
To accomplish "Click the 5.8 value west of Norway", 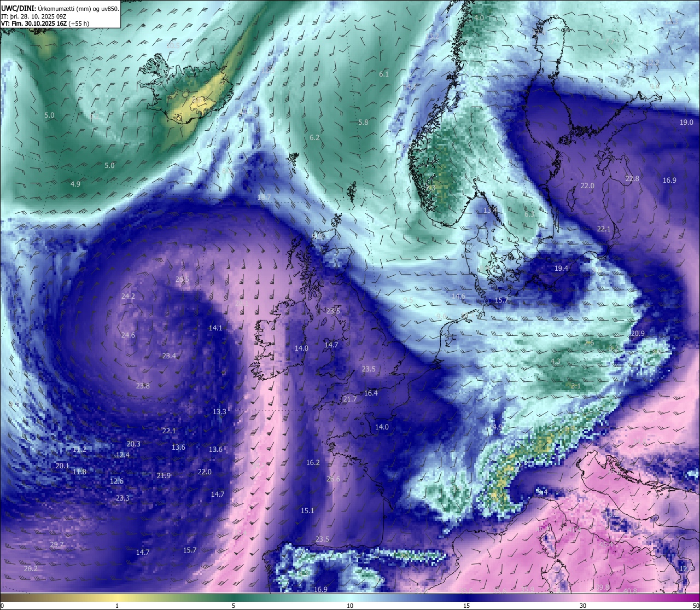I will 363,123.
